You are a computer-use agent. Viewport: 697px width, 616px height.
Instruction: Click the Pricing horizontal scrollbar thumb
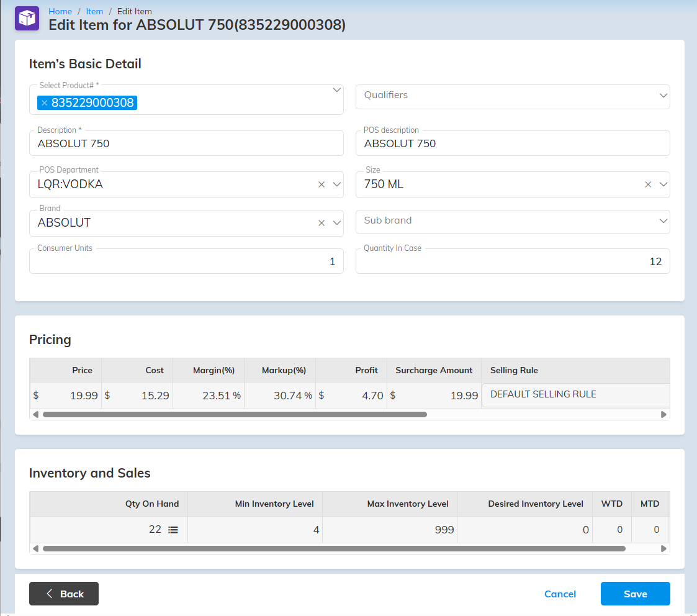click(x=235, y=415)
